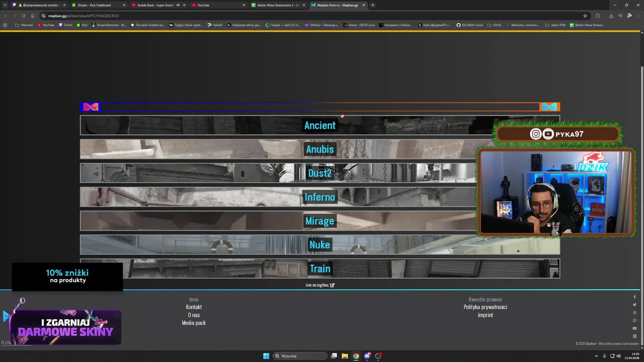Open Chrome from the taskbar
644x362 pixels.
(356, 356)
